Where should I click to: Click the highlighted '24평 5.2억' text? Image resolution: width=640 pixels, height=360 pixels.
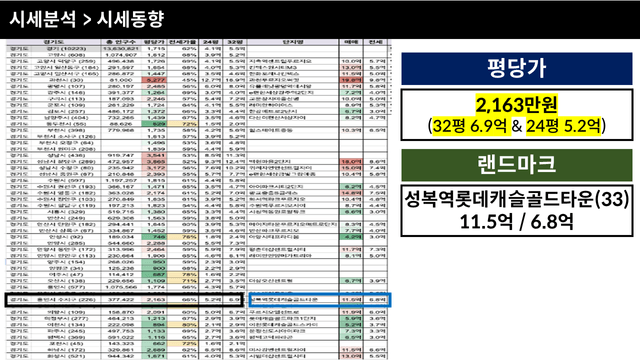coord(564,126)
